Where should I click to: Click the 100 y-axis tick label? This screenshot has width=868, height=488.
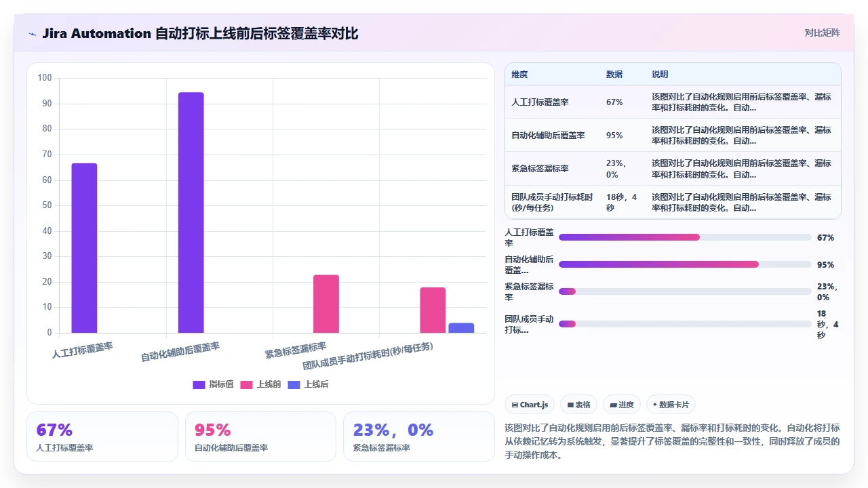click(x=45, y=78)
